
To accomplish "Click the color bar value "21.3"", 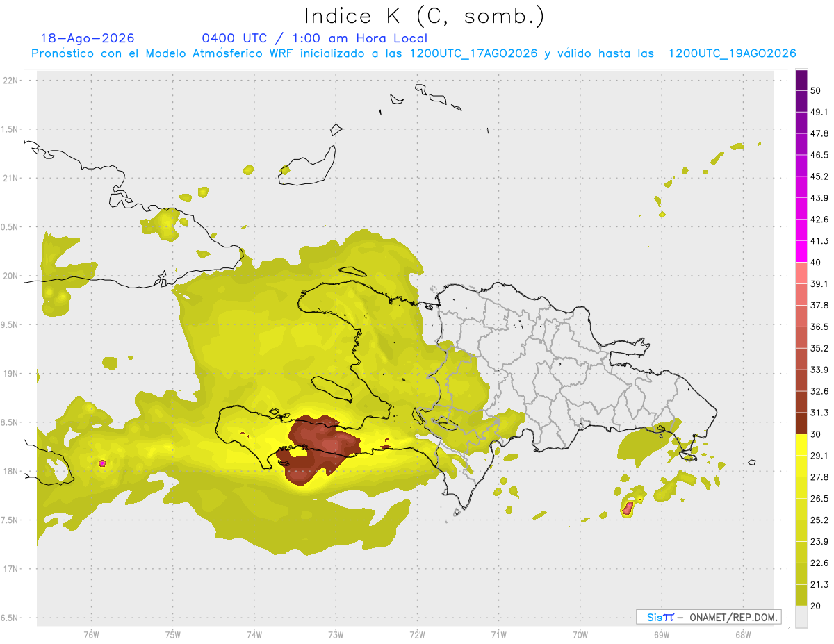I will (x=820, y=584).
